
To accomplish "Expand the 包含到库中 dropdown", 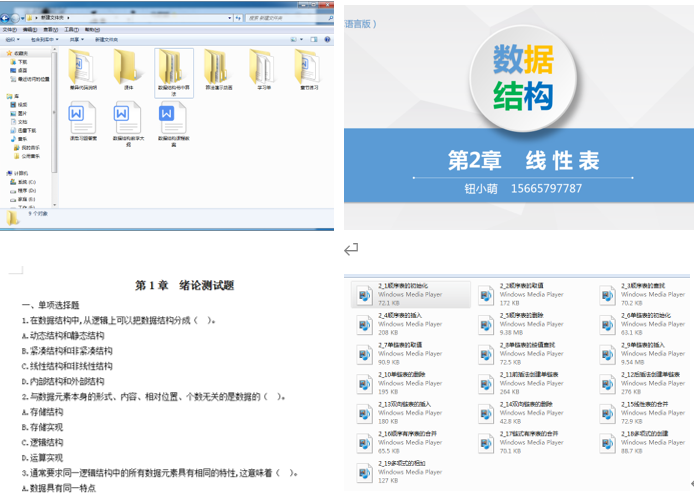I will 45,39.
